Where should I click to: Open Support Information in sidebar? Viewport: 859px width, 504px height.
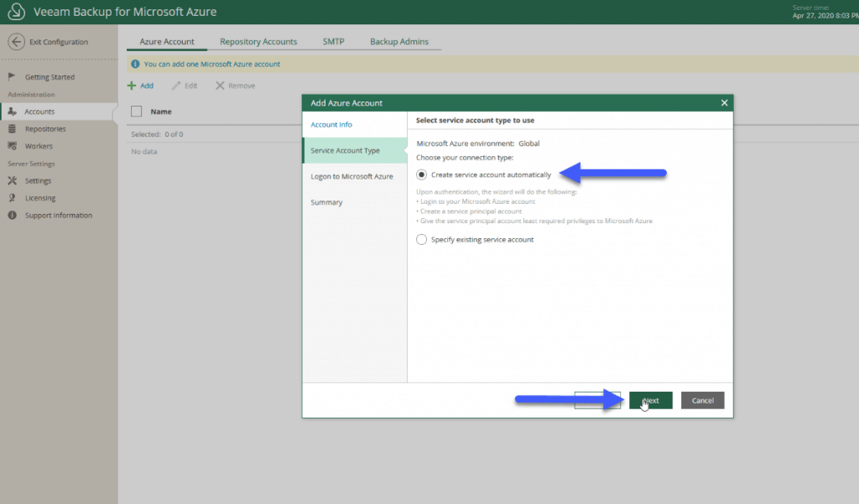(x=59, y=216)
